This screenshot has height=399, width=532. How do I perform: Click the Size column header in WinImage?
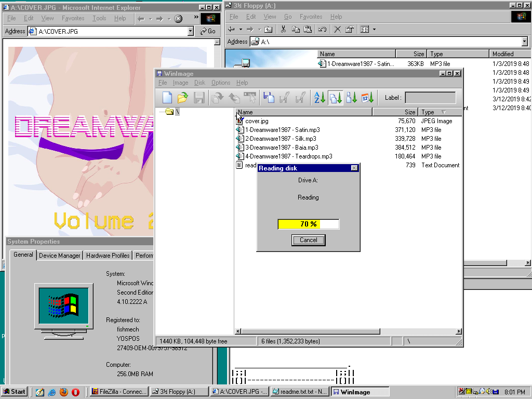(x=395, y=112)
